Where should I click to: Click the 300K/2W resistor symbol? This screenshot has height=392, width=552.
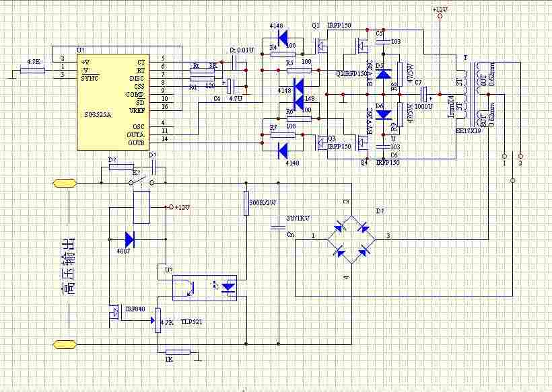(246, 204)
